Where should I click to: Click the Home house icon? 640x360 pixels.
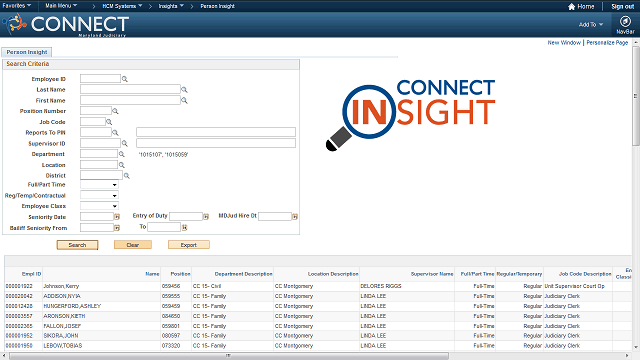571,7
